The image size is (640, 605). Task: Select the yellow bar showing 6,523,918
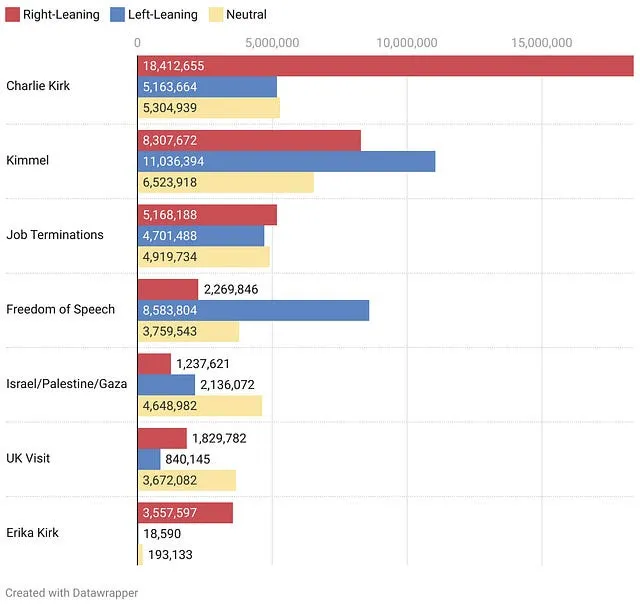tap(225, 182)
